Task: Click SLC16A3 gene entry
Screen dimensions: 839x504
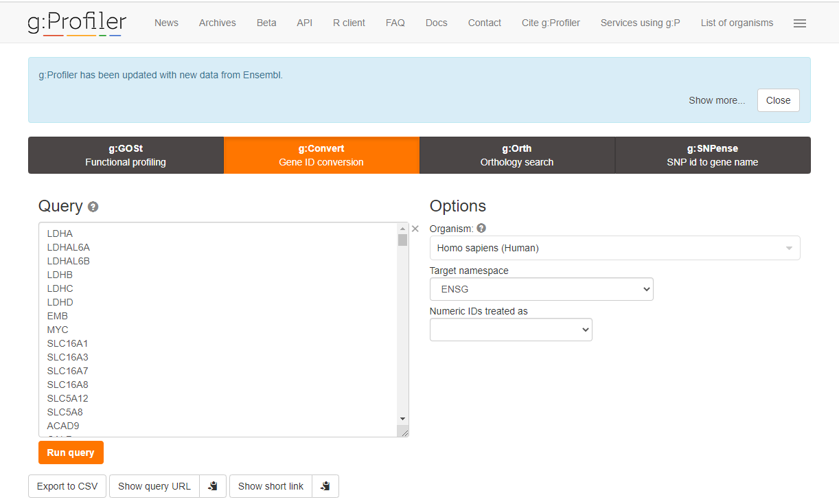Action: (x=67, y=357)
